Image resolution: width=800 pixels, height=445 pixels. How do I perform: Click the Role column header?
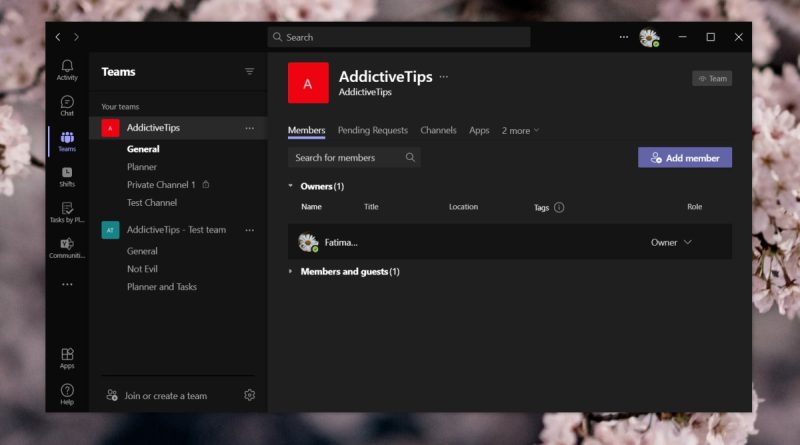click(694, 207)
